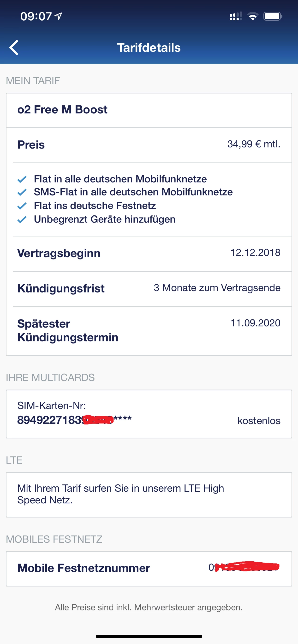
Task: Open the Kündigungsfrist row
Action: coord(149,288)
